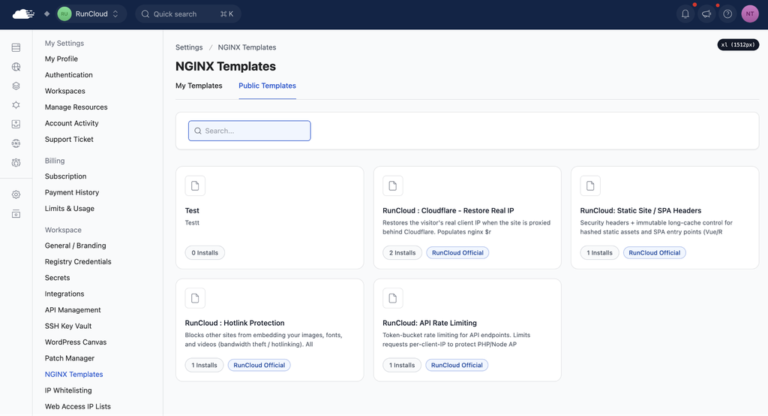Click RunCloud Official badge on Static Site card
The width and height of the screenshot is (768, 416).
[x=654, y=253]
